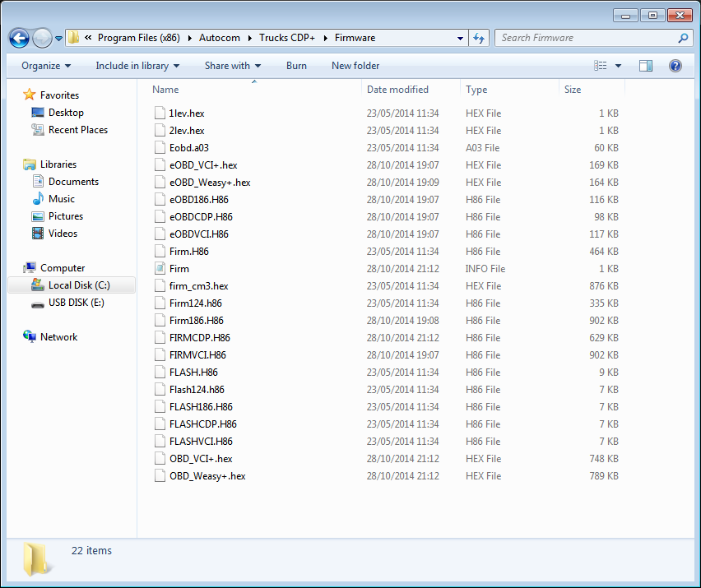Open Help via question mark icon
701x588 pixels.
[x=675, y=66]
